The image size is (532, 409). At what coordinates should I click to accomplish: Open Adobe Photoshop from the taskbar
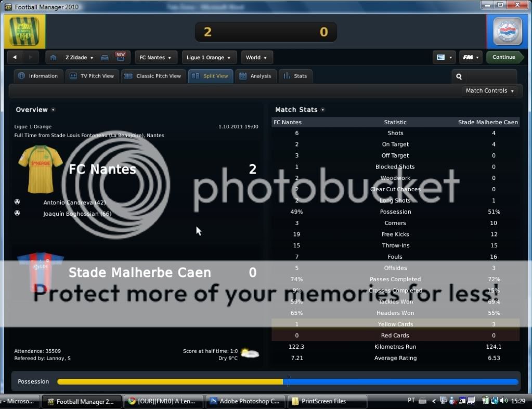tap(246, 401)
